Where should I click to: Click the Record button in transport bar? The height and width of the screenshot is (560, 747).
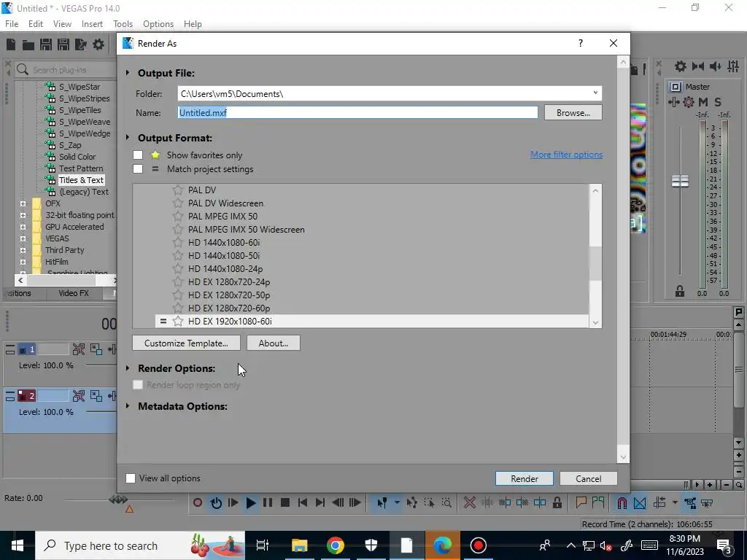tap(198, 502)
